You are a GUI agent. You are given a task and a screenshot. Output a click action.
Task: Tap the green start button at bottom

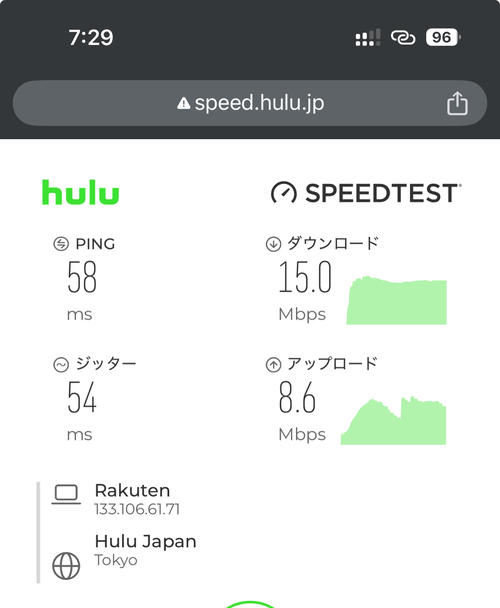click(x=250, y=604)
